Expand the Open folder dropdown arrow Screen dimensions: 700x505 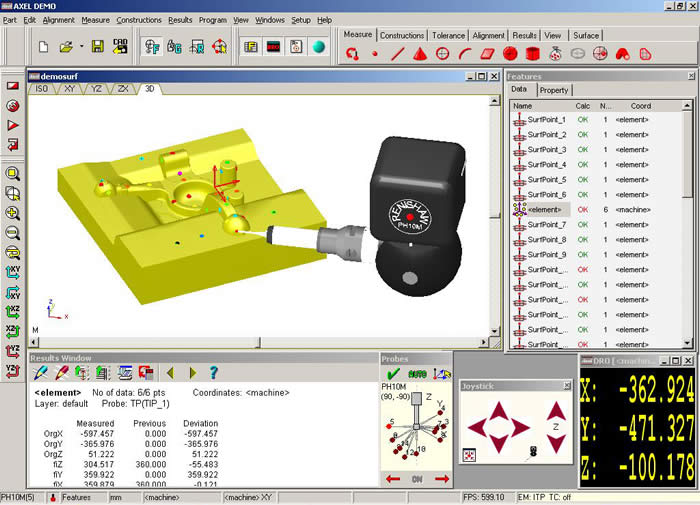pyautogui.click(x=81, y=46)
